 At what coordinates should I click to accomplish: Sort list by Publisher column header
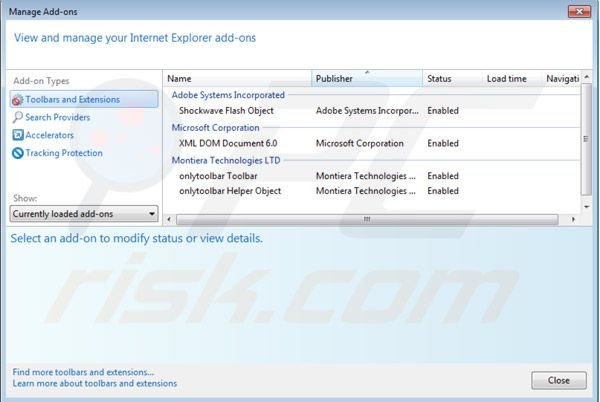tap(367, 78)
